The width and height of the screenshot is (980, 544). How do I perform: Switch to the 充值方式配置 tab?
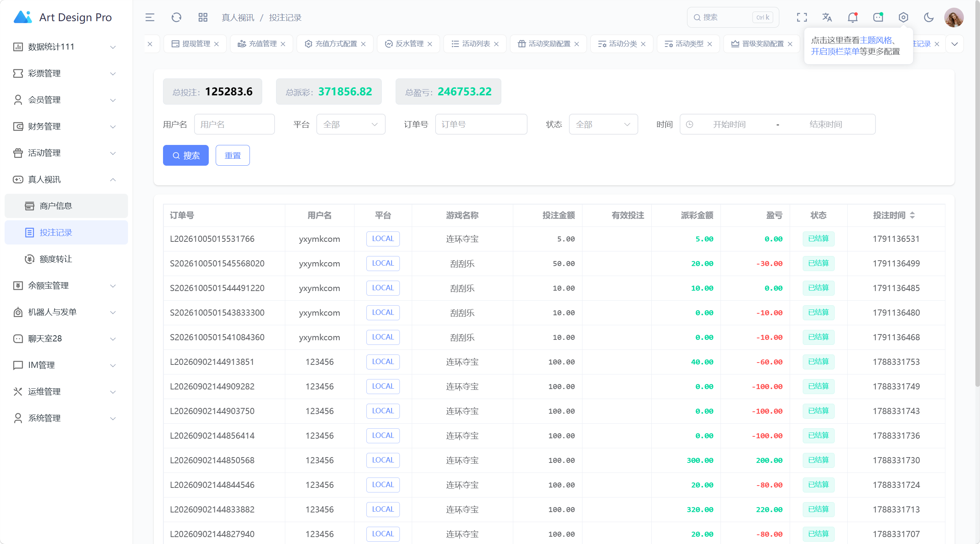[x=335, y=44]
